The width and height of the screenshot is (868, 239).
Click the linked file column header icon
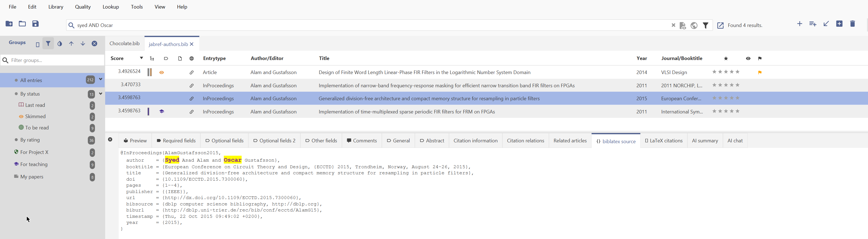coord(180,59)
